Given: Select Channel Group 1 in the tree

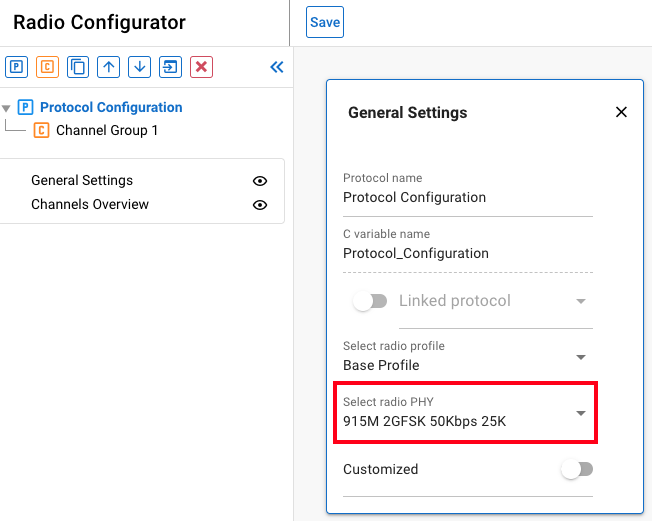Looking at the screenshot, I should point(106,130).
